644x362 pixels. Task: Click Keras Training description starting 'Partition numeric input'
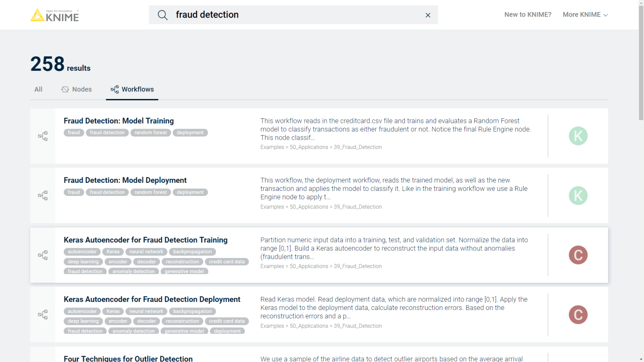pyautogui.click(x=394, y=248)
